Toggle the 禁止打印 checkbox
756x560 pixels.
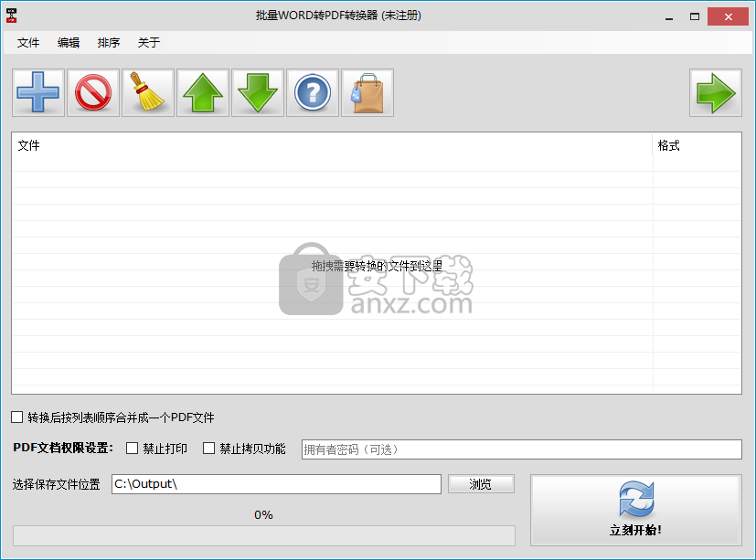click(x=132, y=449)
